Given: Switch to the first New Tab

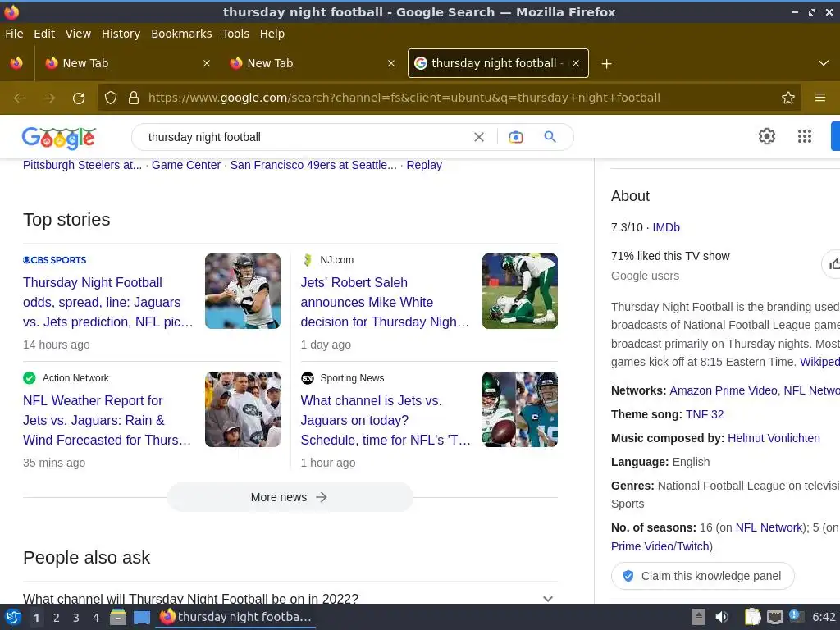Looking at the screenshot, I should [127, 63].
